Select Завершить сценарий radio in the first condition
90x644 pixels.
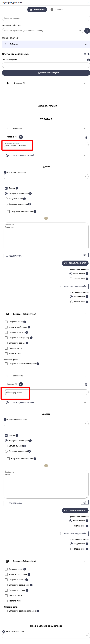point(6,204)
